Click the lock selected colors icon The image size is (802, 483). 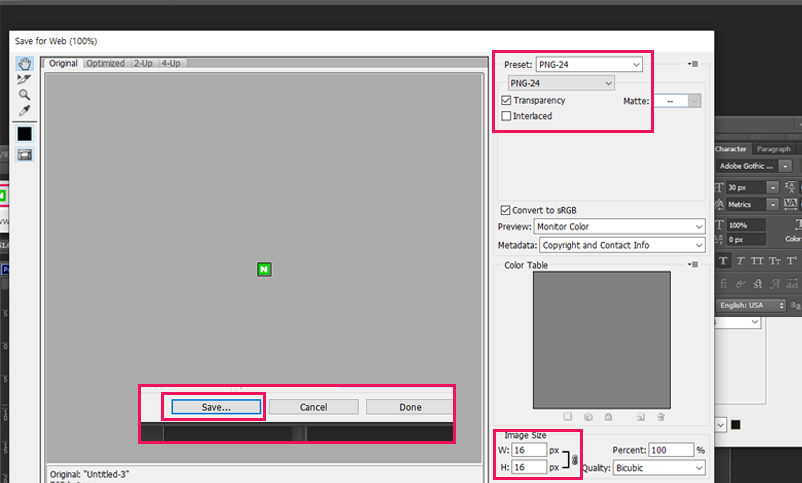click(608, 417)
